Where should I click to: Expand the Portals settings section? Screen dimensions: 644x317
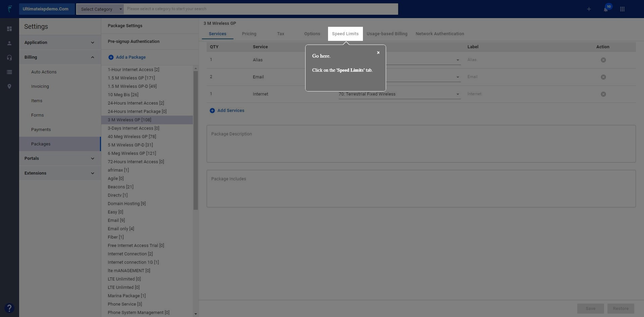click(60, 158)
